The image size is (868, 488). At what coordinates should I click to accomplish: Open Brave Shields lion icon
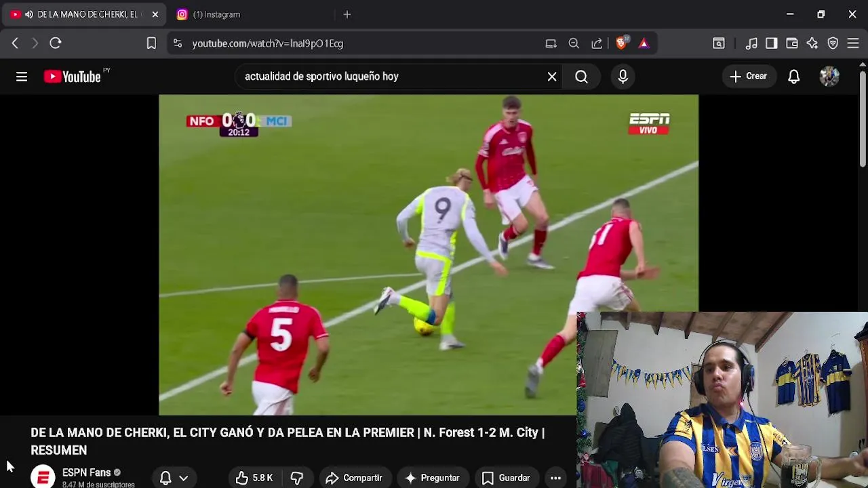point(621,43)
